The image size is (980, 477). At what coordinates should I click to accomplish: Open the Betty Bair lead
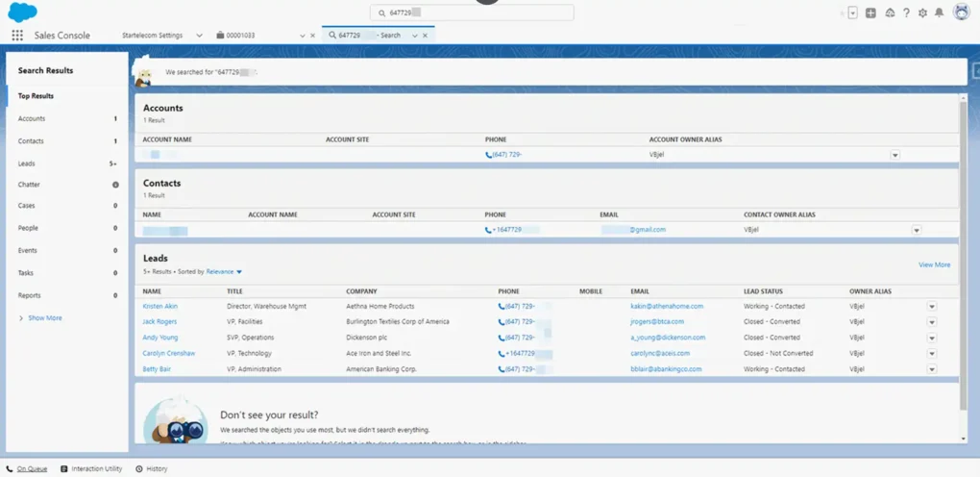[x=157, y=369]
